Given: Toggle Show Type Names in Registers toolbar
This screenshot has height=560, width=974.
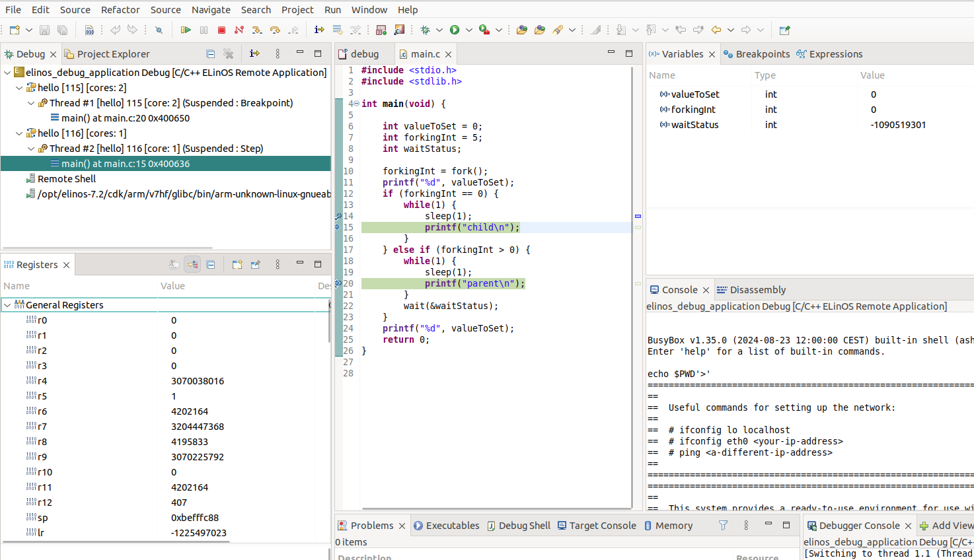Looking at the screenshot, I should (x=174, y=265).
